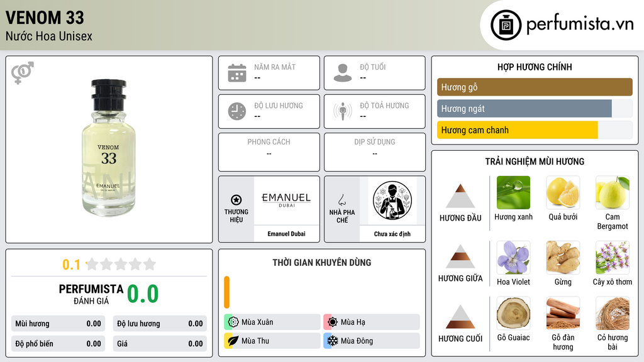Screen dimensions: 644x362
Task: Click the five-star rating row
Action: pos(121,264)
